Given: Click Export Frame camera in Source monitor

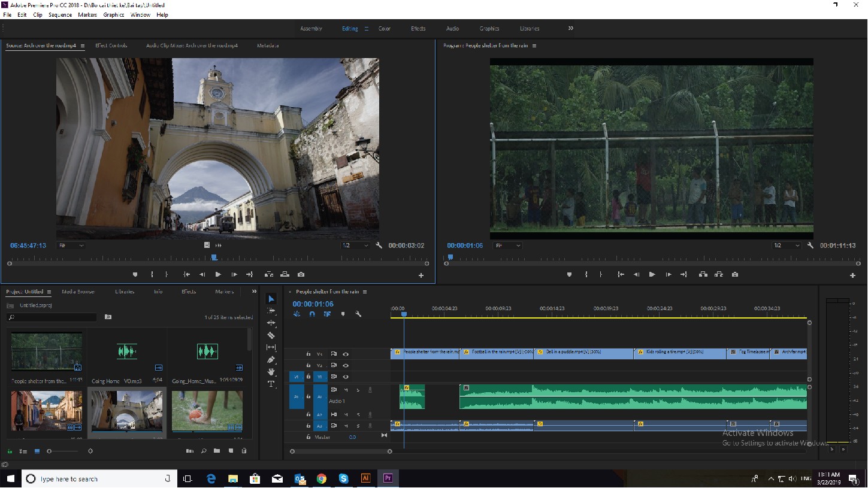Looking at the screenshot, I should pyautogui.click(x=301, y=275).
